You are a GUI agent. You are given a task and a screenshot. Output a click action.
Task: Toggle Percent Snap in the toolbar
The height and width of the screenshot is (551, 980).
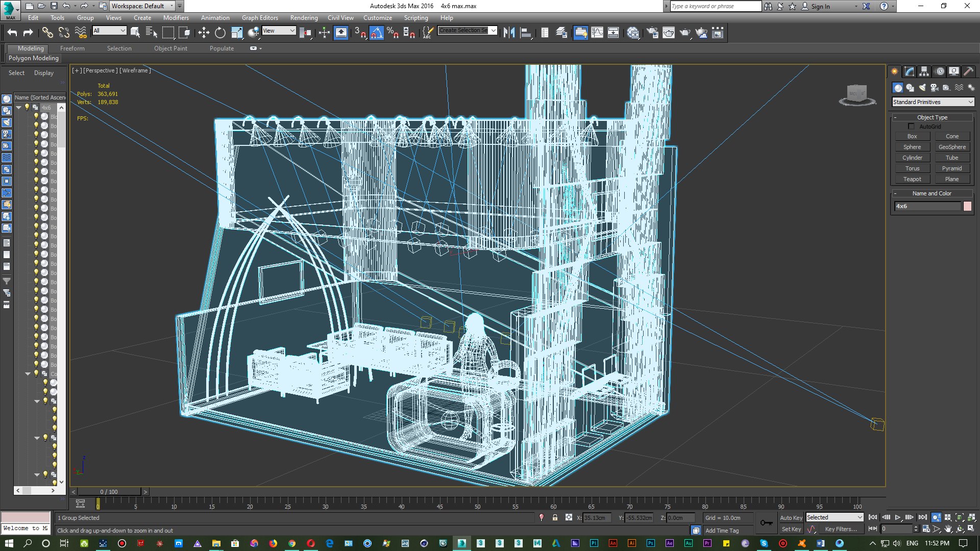click(393, 33)
